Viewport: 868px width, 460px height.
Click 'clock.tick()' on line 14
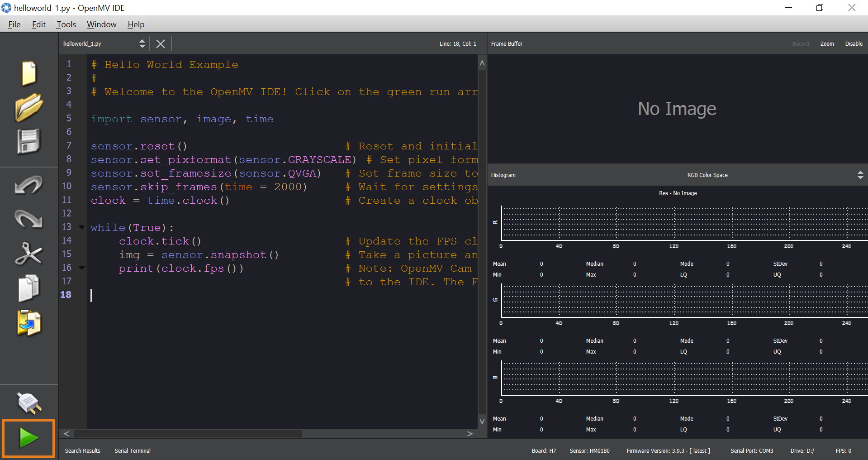[160, 241]
